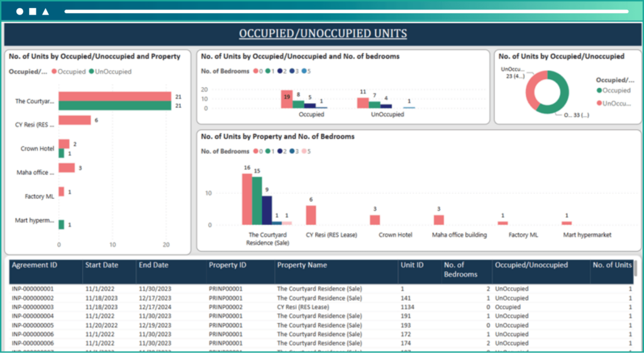Click the Occupied 0-bedroom bar showing 19
The height and width of the screenshot is (353, 644).
287,99
